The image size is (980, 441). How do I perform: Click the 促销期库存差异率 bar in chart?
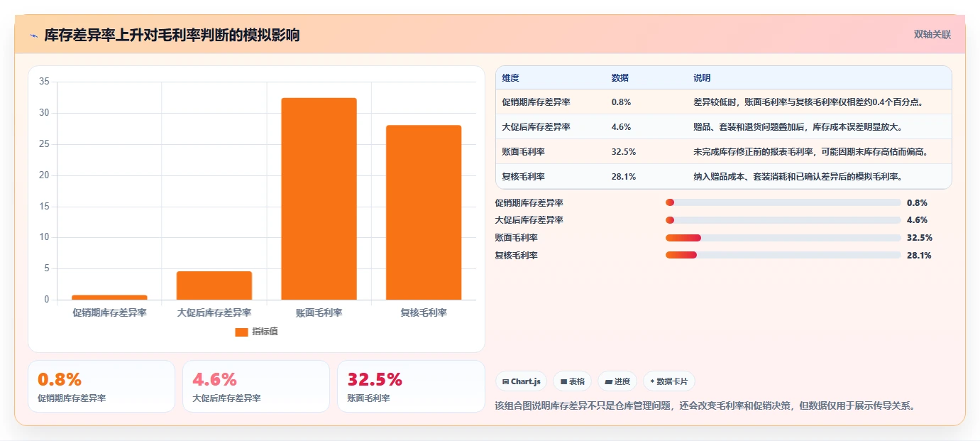click(109, 298)
